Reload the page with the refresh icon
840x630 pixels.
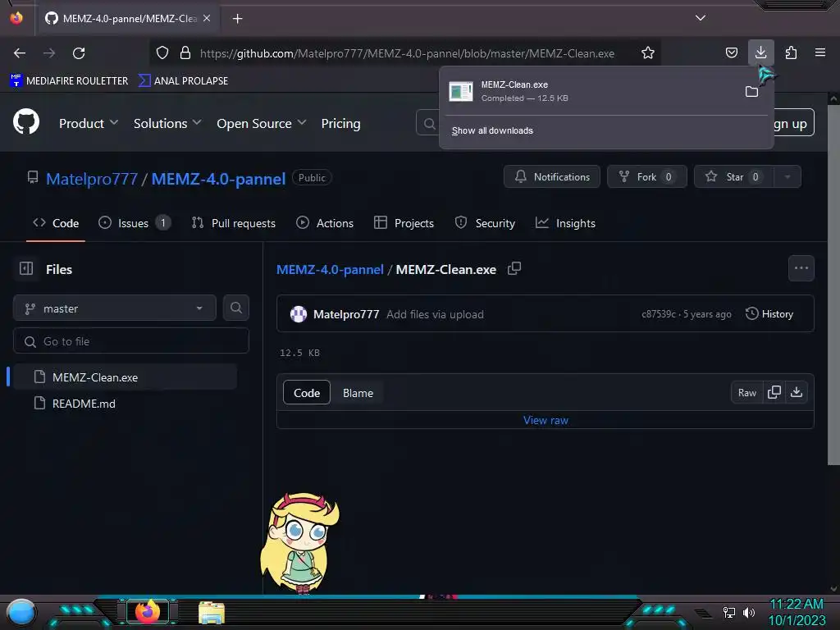click(79, 53)
